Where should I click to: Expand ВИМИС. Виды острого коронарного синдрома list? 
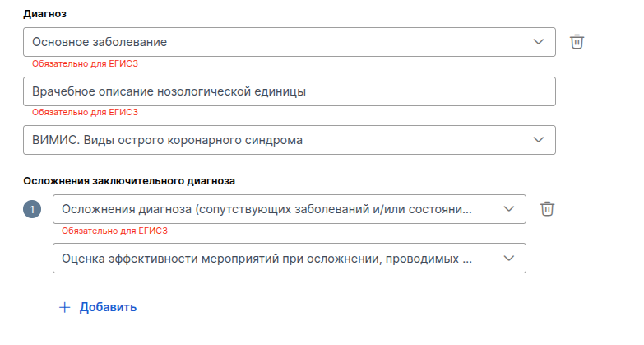pyautogui.click(x=280, y=139)
